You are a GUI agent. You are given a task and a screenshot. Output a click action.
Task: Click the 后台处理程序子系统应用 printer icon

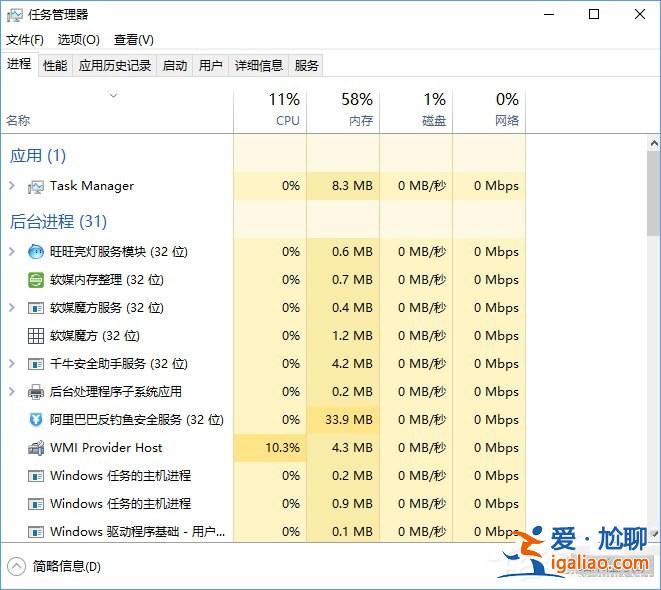pos(36,392)
